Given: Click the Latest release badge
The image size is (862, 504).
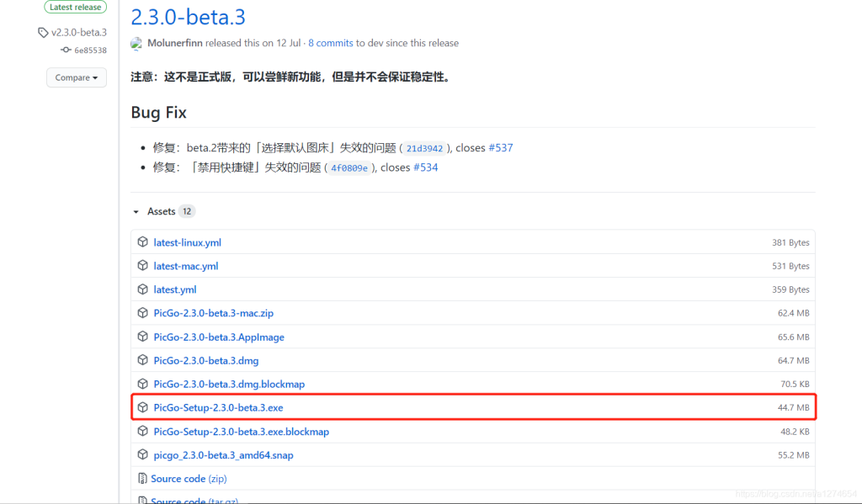Looking at the screenshot, I should click(76, 7).
